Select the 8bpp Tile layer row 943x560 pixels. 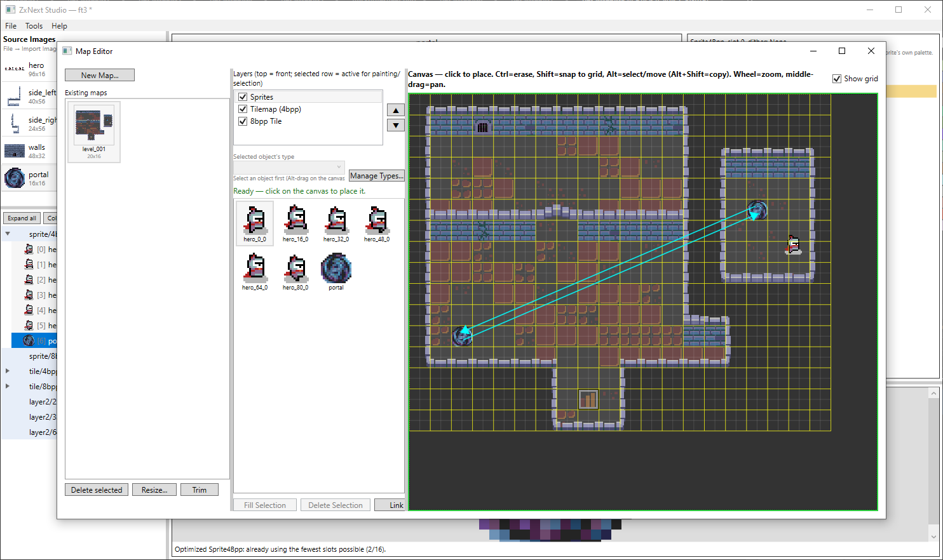click(309, 121)
